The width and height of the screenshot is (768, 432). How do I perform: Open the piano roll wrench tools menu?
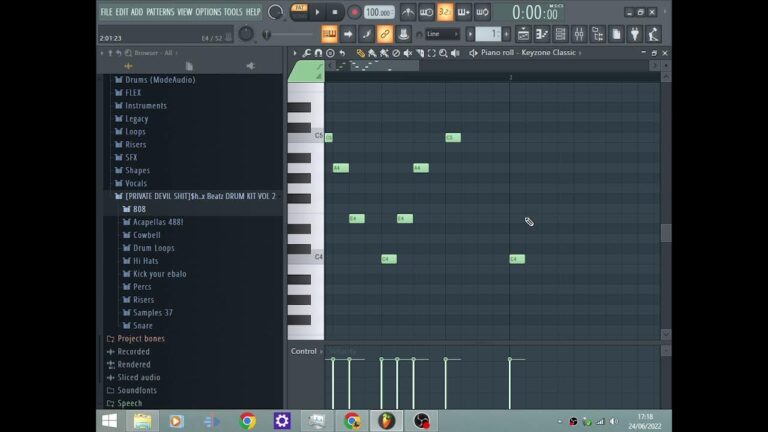click(307, 53)
